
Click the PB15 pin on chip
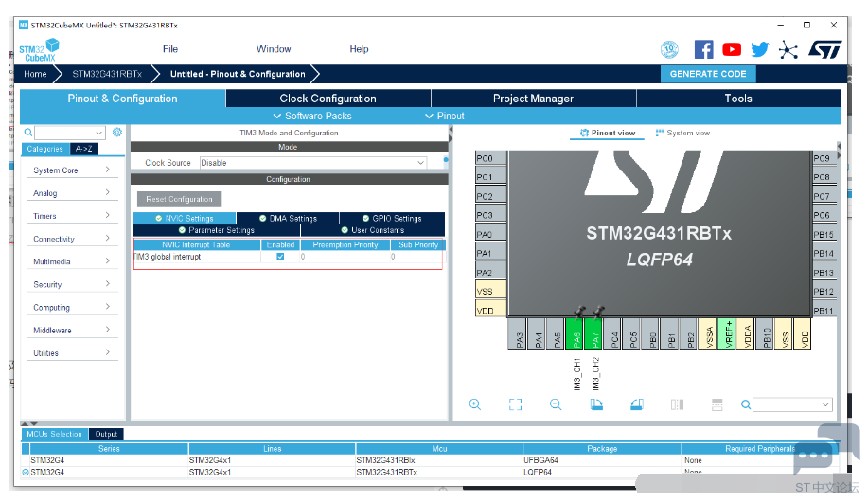[824, 234]
